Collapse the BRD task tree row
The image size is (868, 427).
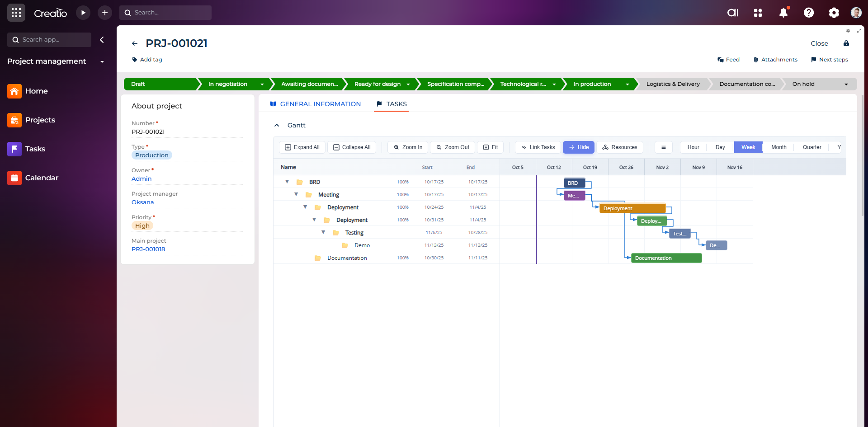tap(287, 182)
